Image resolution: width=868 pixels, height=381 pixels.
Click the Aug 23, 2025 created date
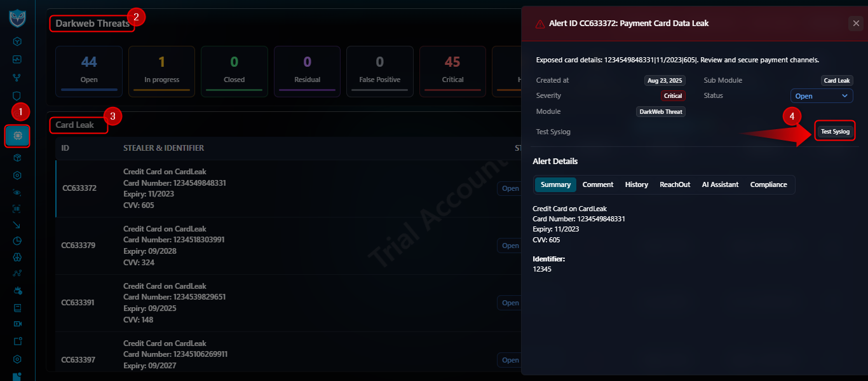tap(665, 81)
